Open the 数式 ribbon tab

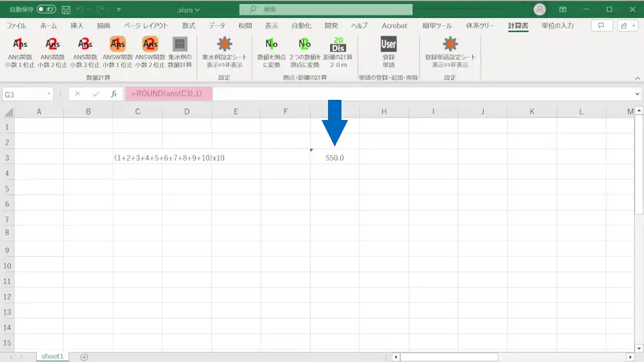189,25
